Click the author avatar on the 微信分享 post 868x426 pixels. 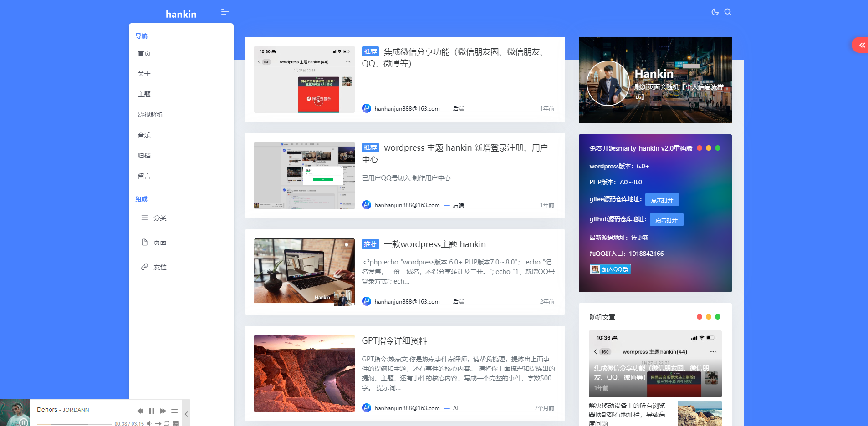tap(367, 108)
